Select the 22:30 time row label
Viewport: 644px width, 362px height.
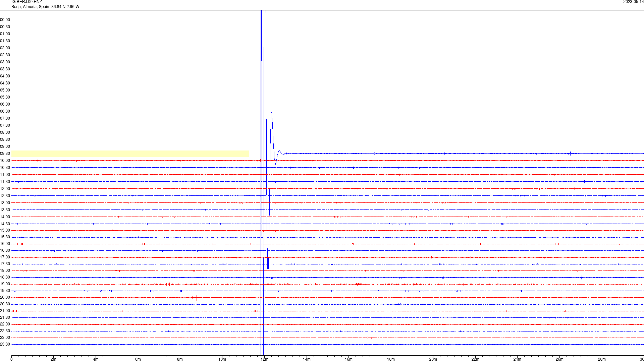(5, 331)
